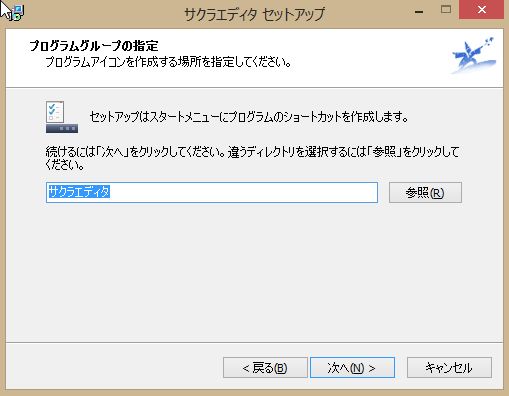This screenshot has height=396, width=509.
Task: Focus the program group name field
Action: pyautogui.click(x=212, y=192)
